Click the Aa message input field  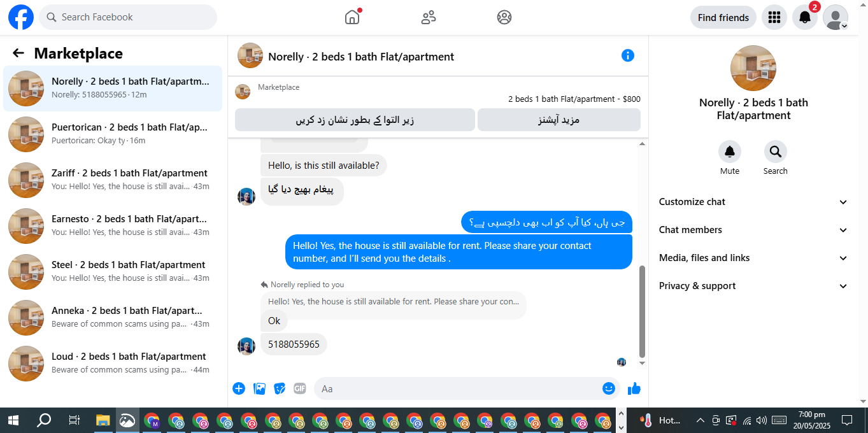[x=457, y=388]
